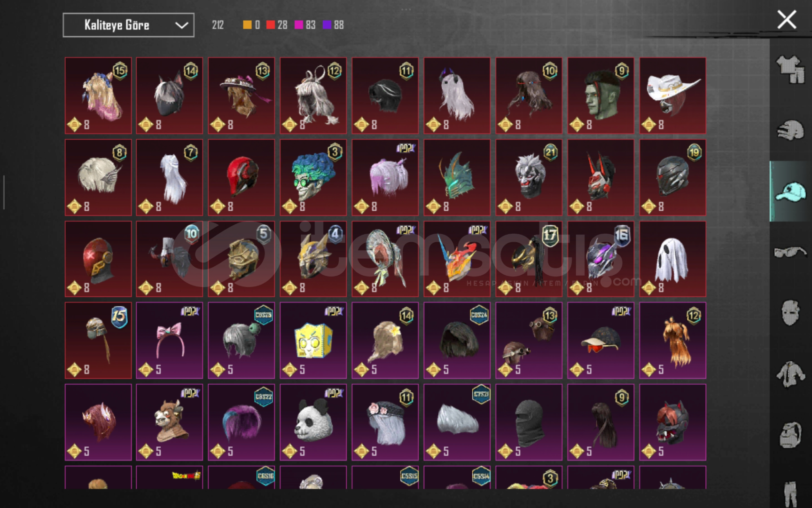
Task: Filter by red quality color swatch
Action: [x=270, y=25]
